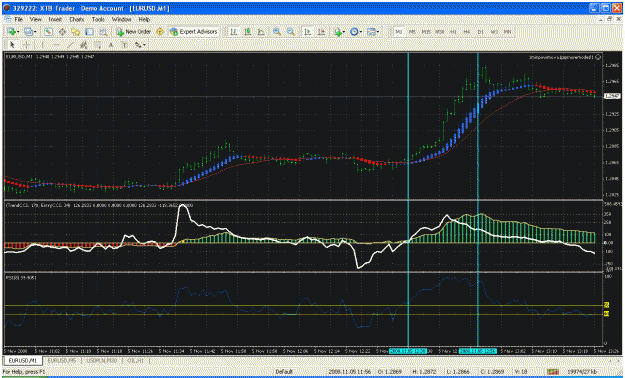Image resolution: width=625 pixels, height=378 pixels.
Task: Toggle the Navigator star-folder icon
Action: pos(76,32)
